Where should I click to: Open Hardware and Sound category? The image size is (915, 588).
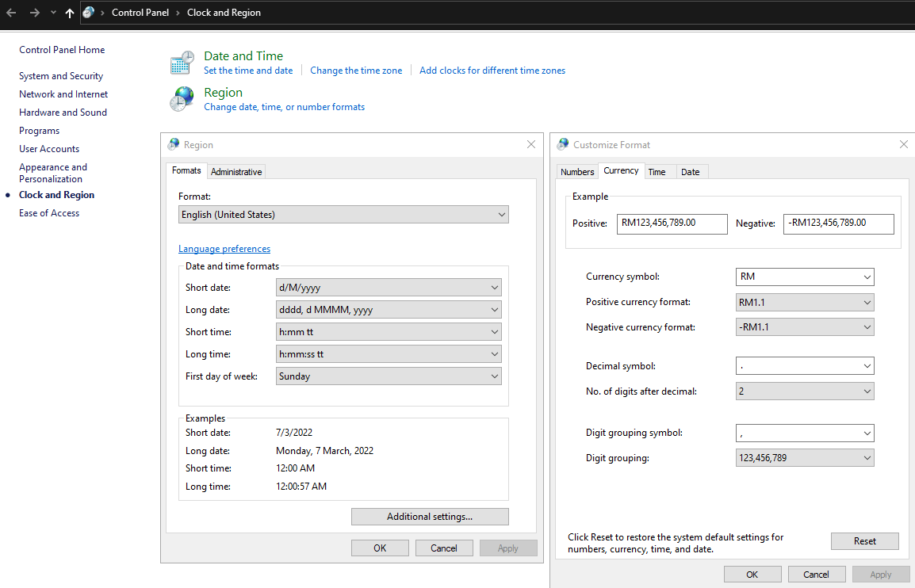click(63, 112)
